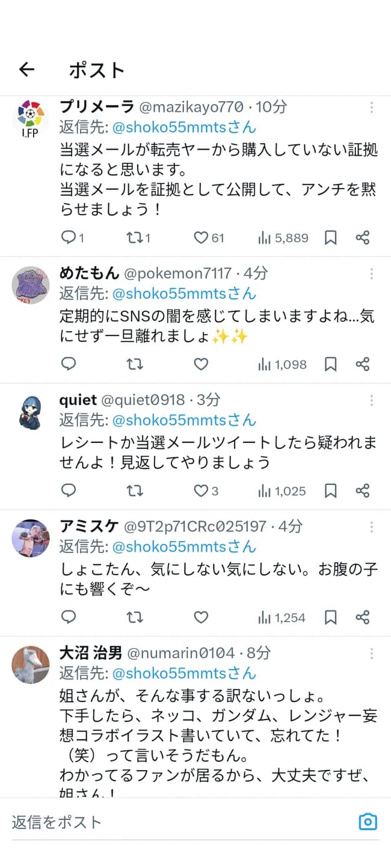Click the share icon on めたもん's post
The height and width of the screenshot is (868, 391).
tap(363, 364)
